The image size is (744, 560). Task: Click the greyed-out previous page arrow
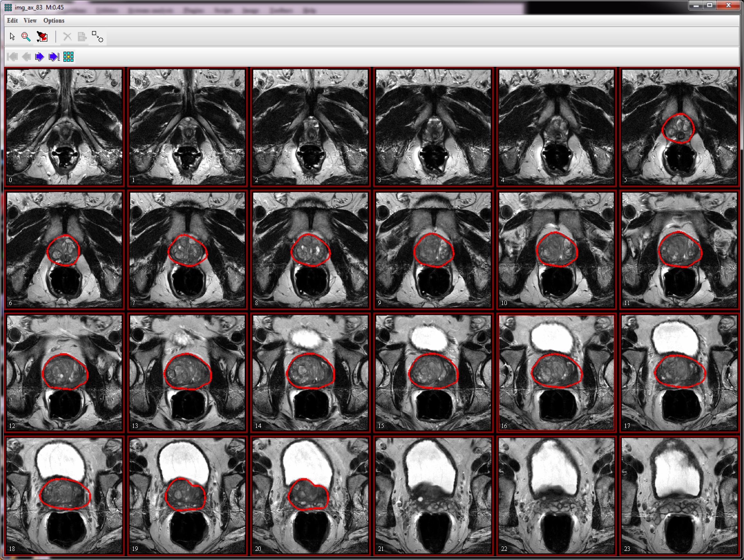coord(26,57)
